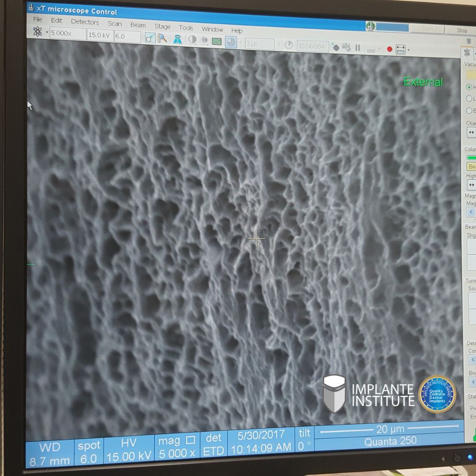Select the third vacuum mode radio button

[x=469, y=111]
